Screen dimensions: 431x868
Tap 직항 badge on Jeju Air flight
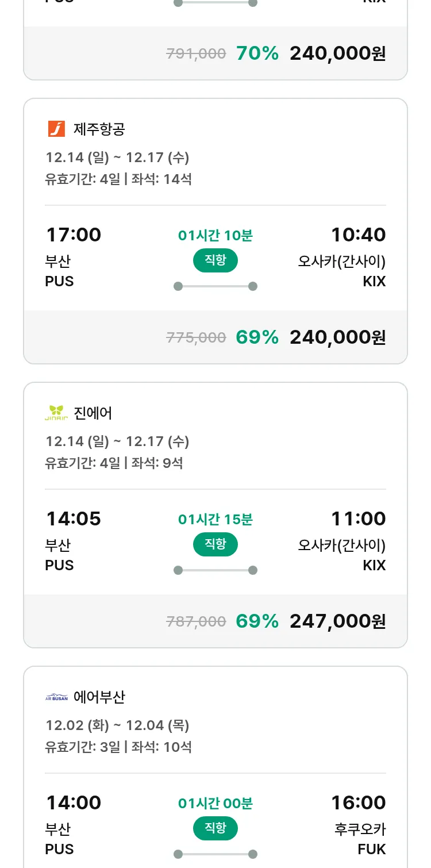pyautogui.click(x=215, y=260)
